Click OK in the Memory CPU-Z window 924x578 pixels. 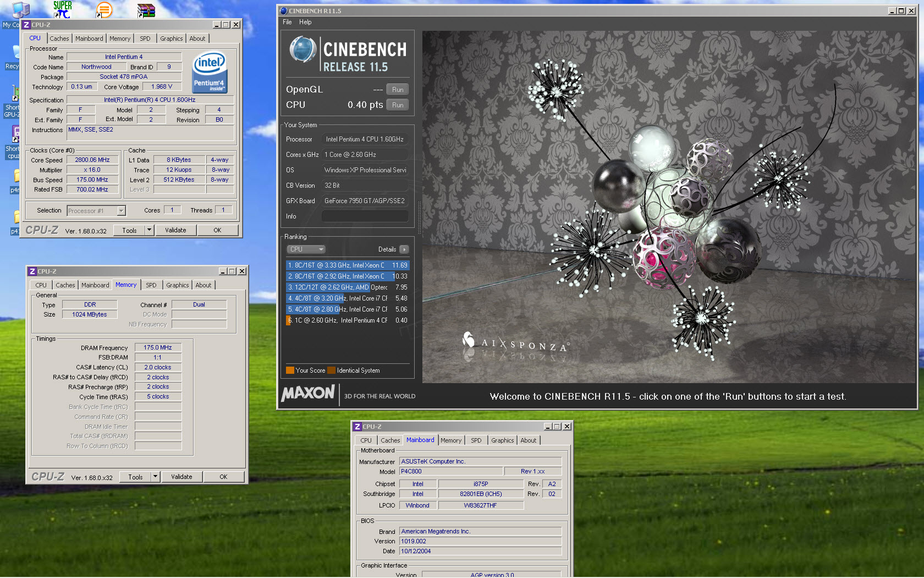click(x=223, y=477)
